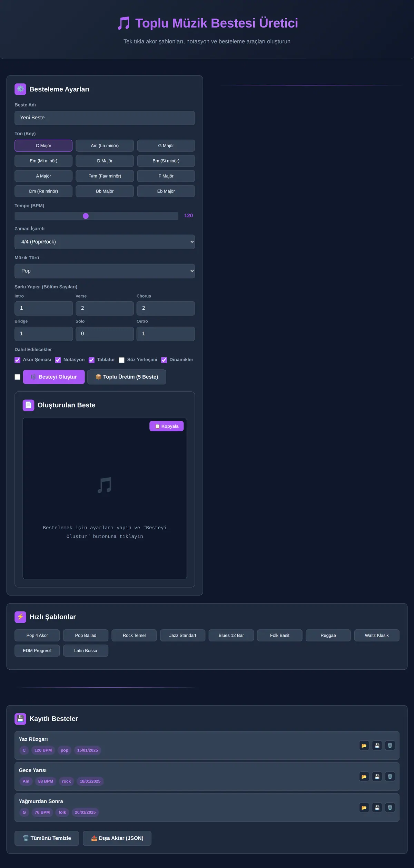Choose the EDM Progresif template
Image resolution: width=414 pixels, height=868 pixels.
pyautogui.click(x=37, y=650)
